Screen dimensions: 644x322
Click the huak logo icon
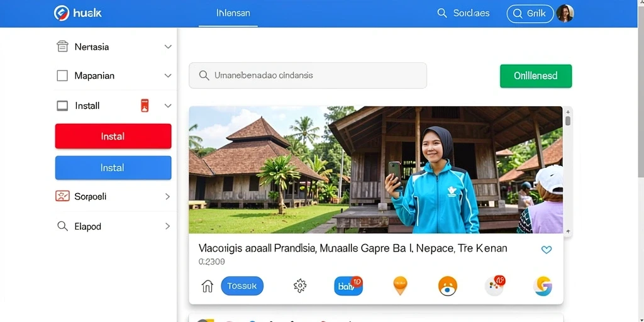coord(62,13)
